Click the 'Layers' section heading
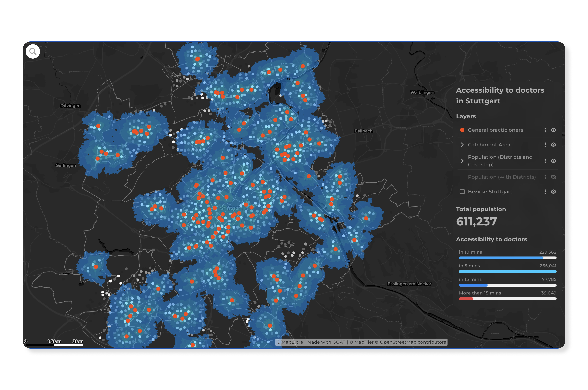Screen dimensions: 588x390 click(466, 116)
